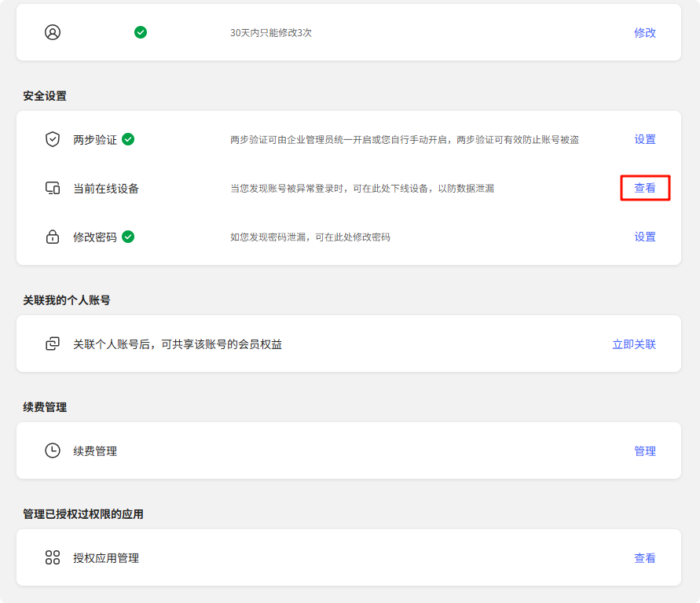The image size is (700, 603).
Task: Click 查看 for 当前在线设备
Action: 645,188
